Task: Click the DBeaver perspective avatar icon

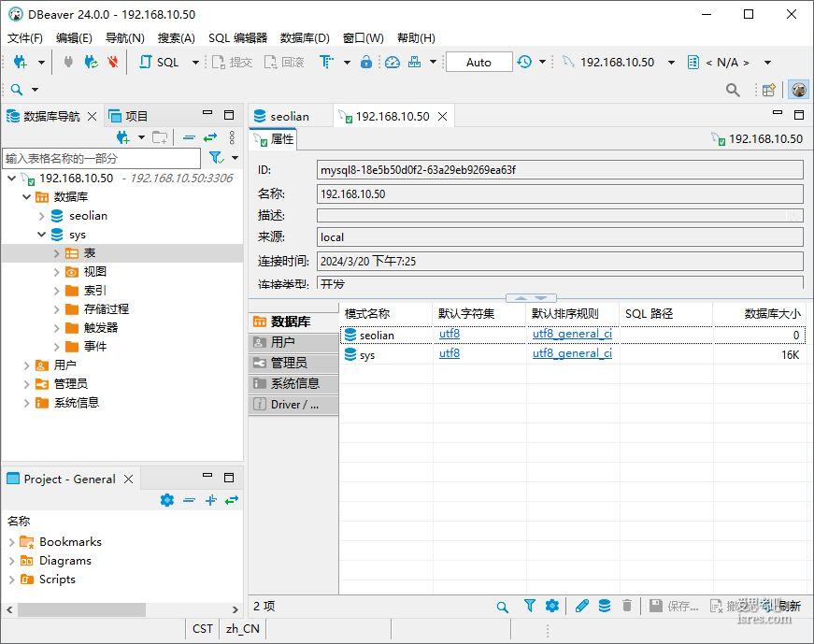Action: 799,90
